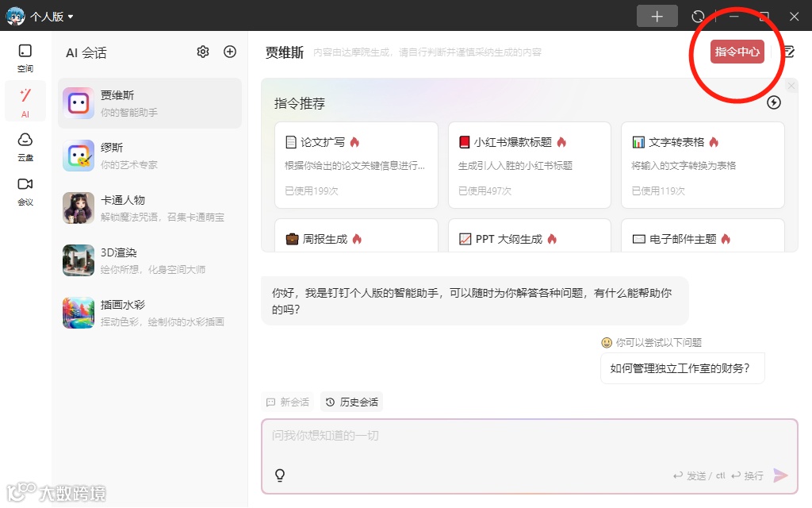Choose the 文字转表格 command card
Image resolution: width=812 pixels, height=508 pixels.
tap(703, 165)
